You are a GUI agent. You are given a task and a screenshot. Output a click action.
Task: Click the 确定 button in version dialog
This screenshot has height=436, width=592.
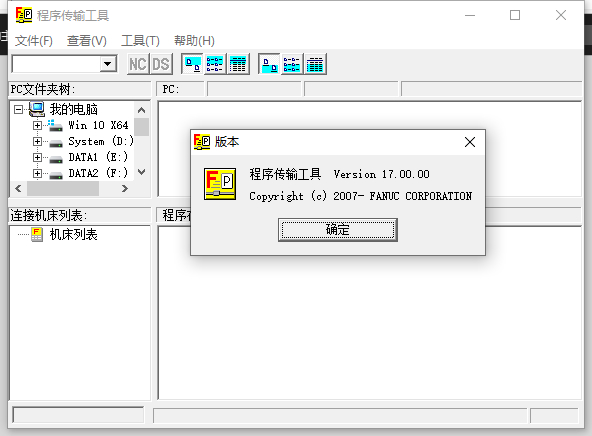[x=338, y=230]
